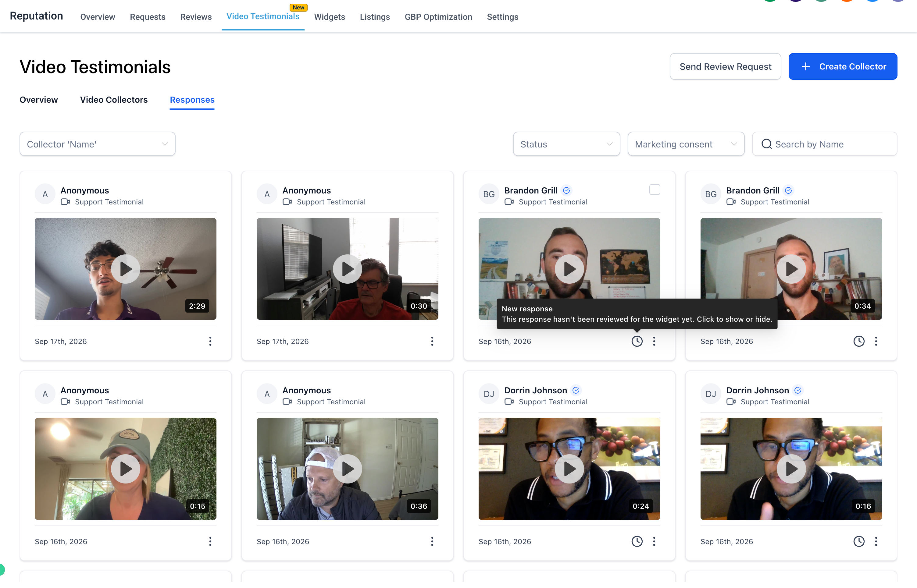Select the Responses tab

(x=192, y=100)
